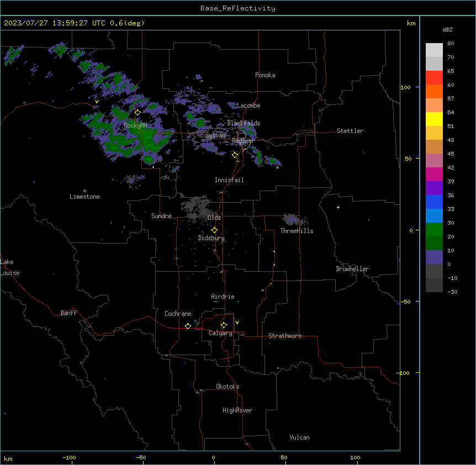This screenshot has width=476, height=465.
Task: Click the Innisfail city label
Action: tap(229, 180)
